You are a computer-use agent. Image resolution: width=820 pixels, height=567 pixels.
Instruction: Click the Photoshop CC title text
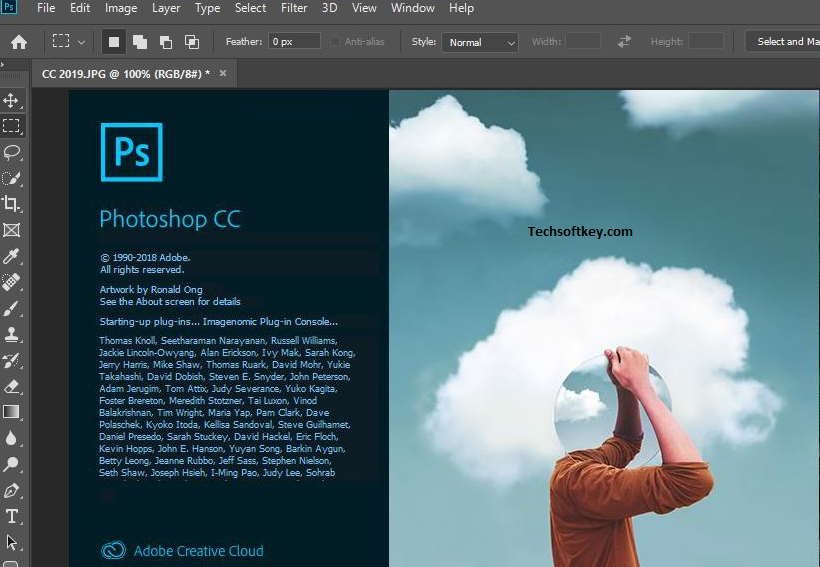click(170, 219)
